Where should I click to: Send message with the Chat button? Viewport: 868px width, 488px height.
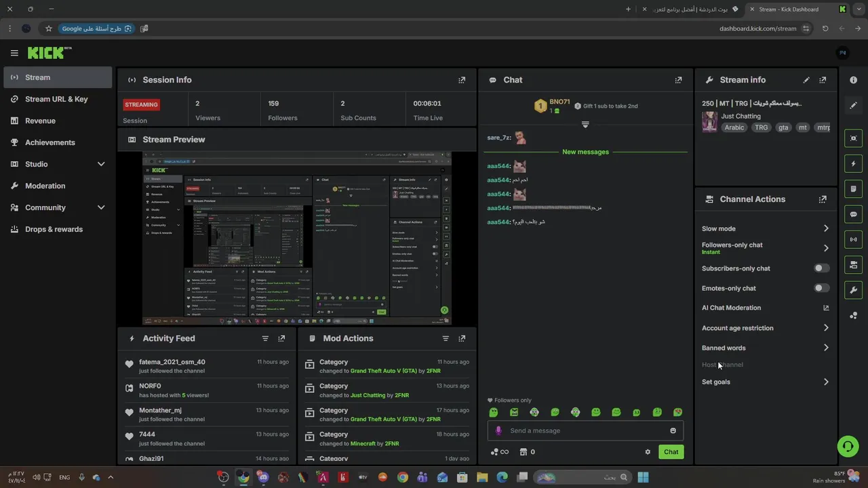coord(671,452)
